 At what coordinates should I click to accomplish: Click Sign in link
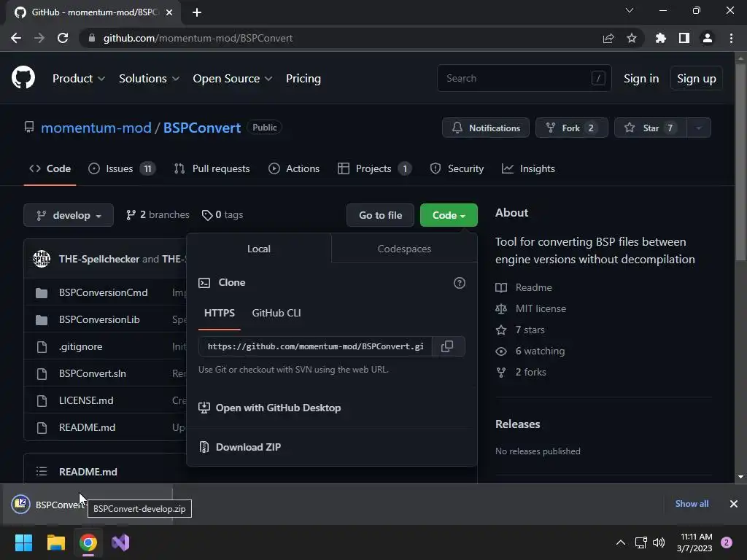coord(641,79)
